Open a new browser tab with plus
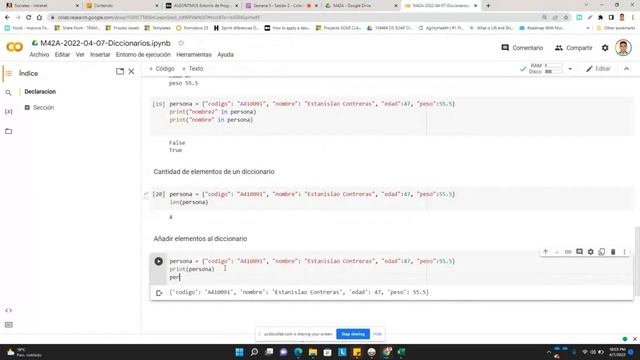The width and height of the screenshot is (640, 360). click(x=488, y=6)
